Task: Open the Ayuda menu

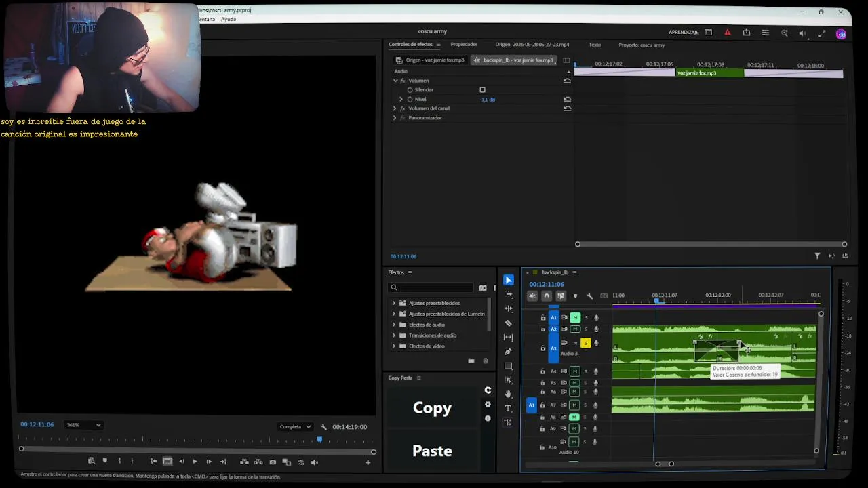Action: [229, 19]
